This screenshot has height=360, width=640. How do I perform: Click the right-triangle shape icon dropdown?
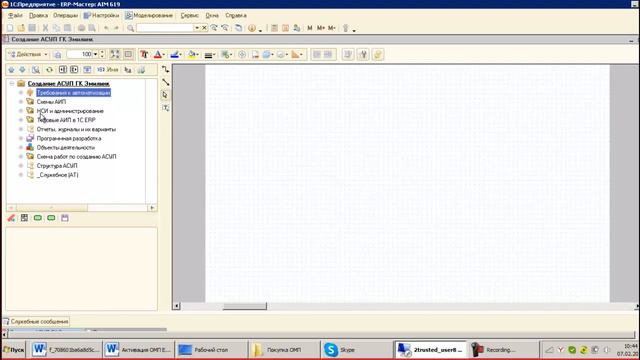coord(297,54)
